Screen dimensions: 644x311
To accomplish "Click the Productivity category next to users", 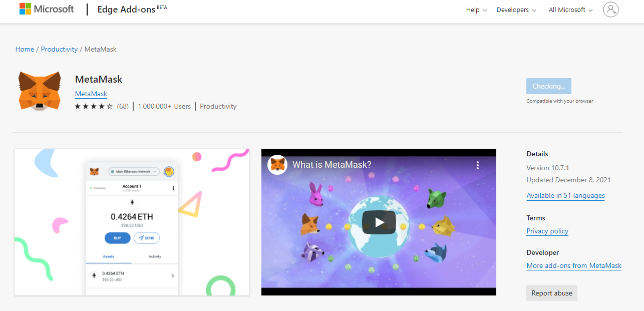I will [x=218, y=106].
